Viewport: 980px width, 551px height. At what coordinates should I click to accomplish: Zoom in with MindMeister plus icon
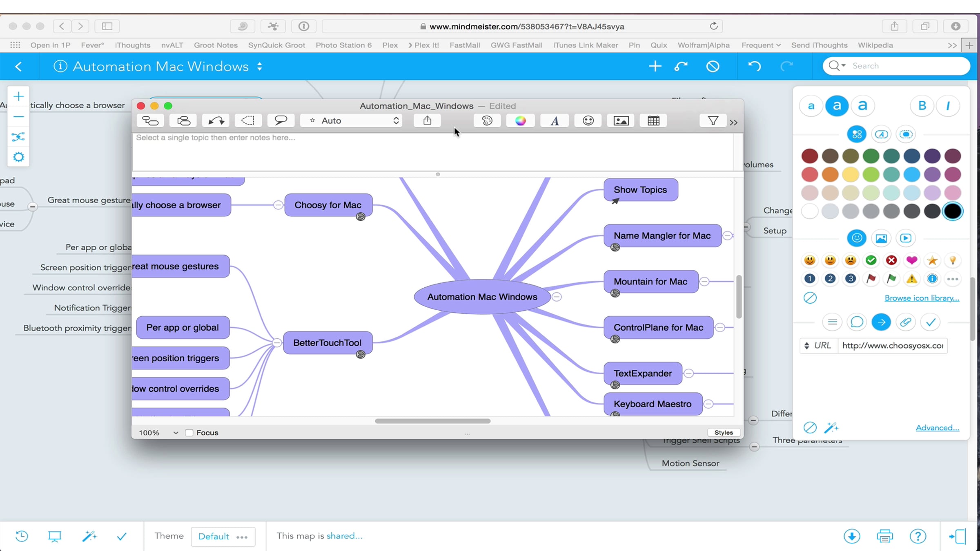[x=18, y=96]
